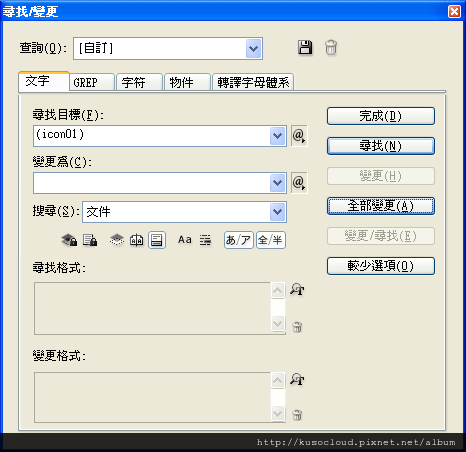Open special characters menu for Find what
The width and height of the screenshot is (466, 452).
click(x=299, y=136)
